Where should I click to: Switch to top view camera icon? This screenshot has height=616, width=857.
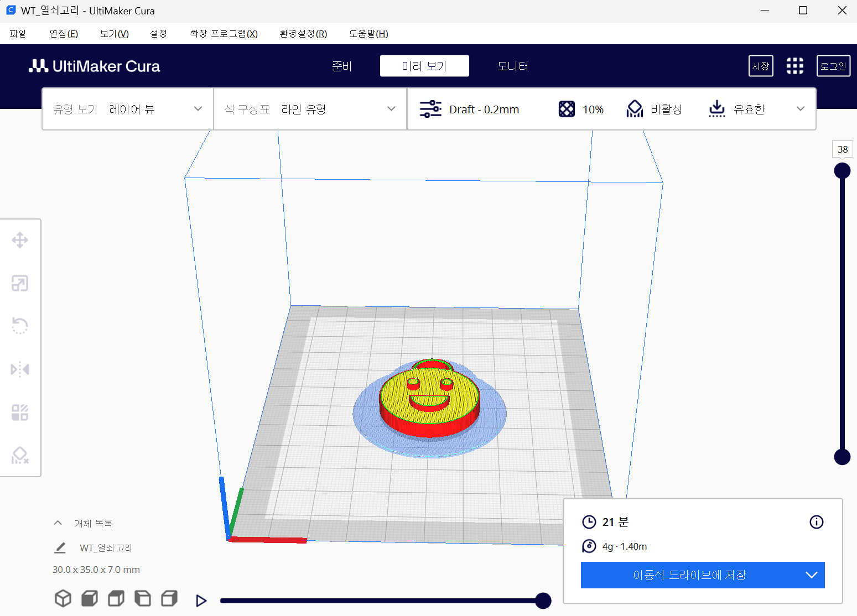coord(116,598)
